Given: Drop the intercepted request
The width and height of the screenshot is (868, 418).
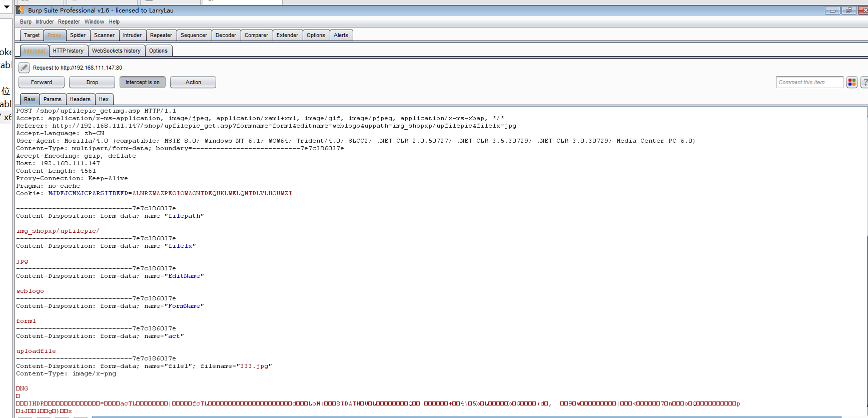Looking at the screenshot, I should point(92,82).
